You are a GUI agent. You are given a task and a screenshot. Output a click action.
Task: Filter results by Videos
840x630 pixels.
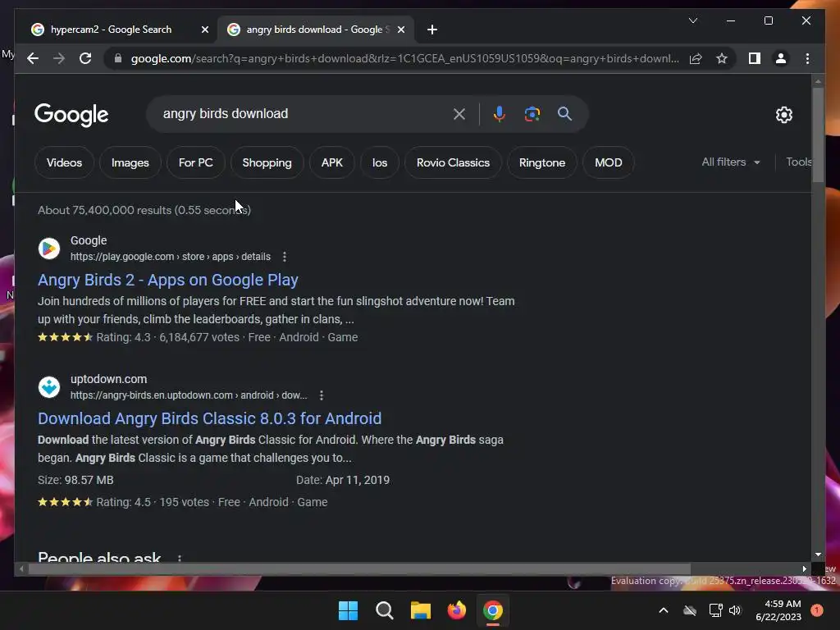[x=64, y=162]
